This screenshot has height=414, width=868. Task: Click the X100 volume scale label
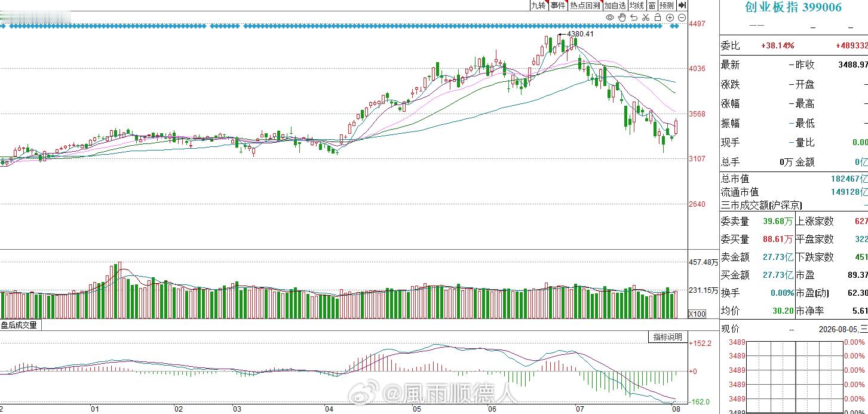coord(696,314)
